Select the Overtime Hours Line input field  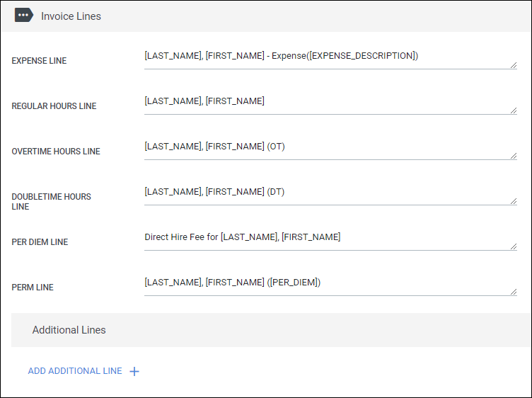click(x=325, y=147)
